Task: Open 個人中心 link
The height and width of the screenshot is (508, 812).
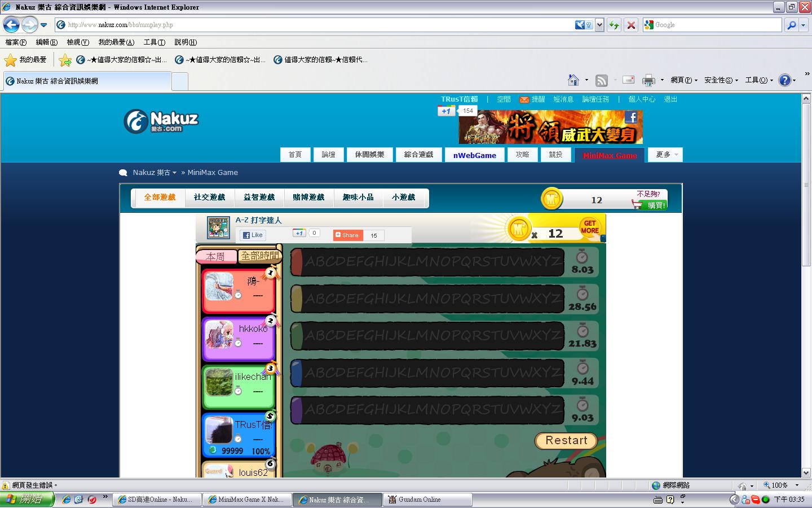Action: click(x=642, y=99)
